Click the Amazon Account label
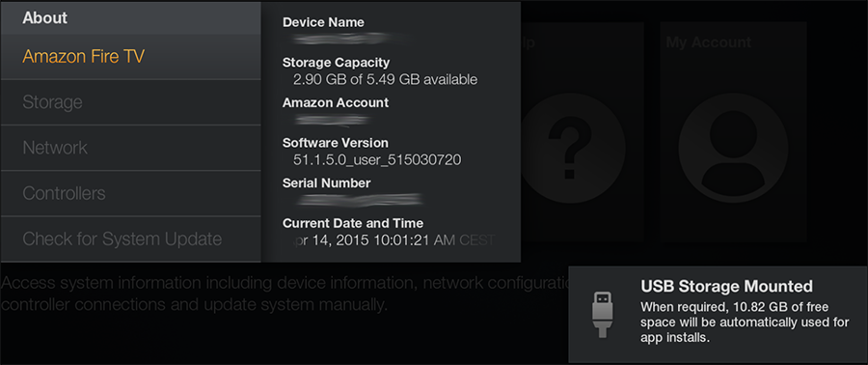Screen dimensions: 868x365 336,102
